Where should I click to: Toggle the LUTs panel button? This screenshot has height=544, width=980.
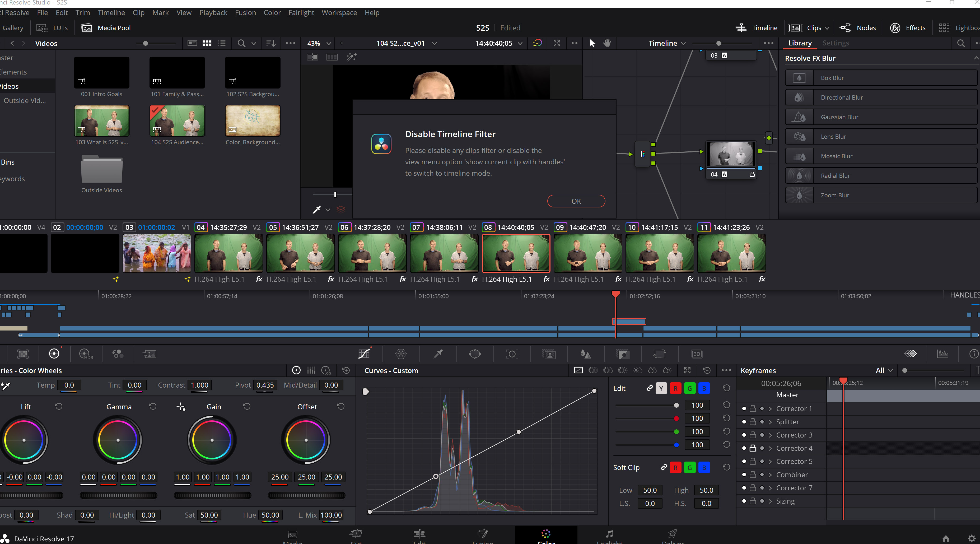point(52,28)
